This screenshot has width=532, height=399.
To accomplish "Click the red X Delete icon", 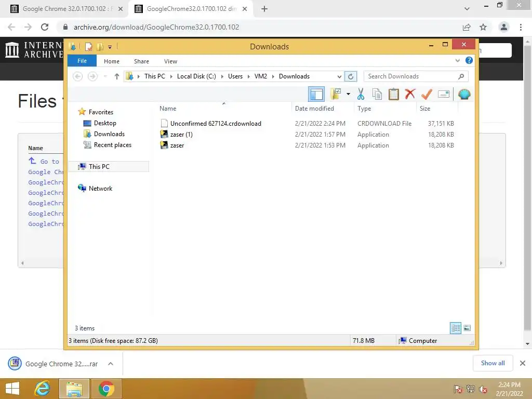I will point(410,94).
